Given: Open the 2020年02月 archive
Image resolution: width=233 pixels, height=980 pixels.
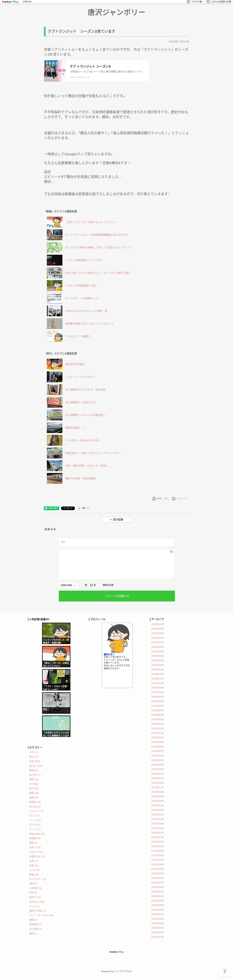Looking at the screenshot, I should tap(157, 937).
